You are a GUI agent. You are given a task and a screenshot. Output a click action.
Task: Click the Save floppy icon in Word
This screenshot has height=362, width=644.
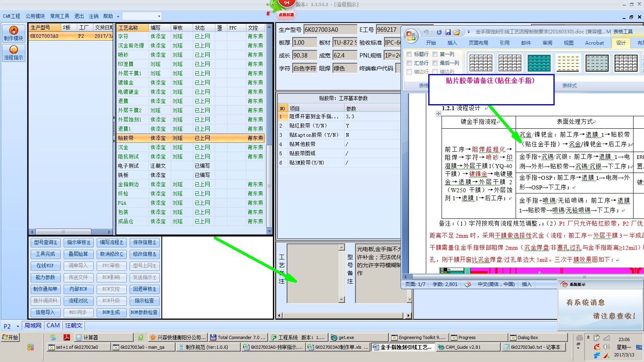click(x=448, y=32)
